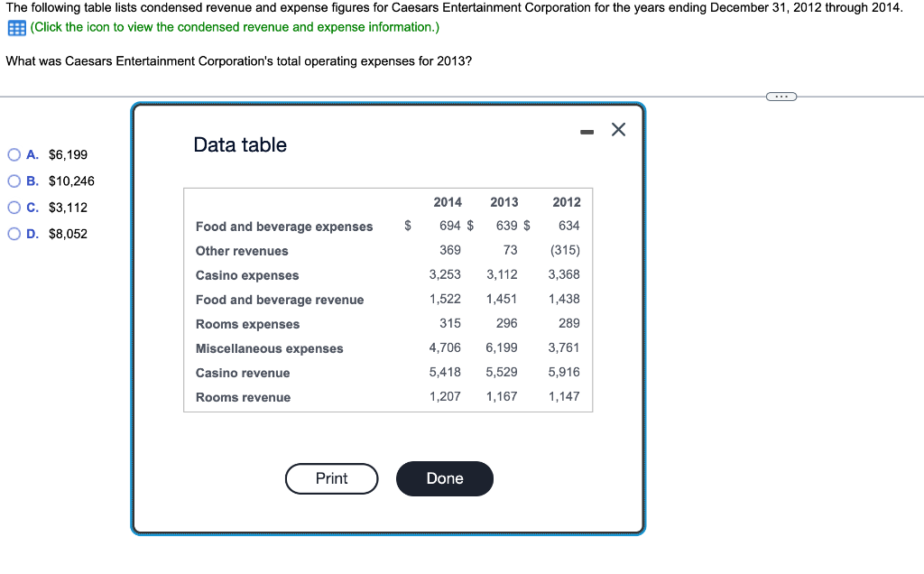Screen dimensions: 924x574
Task: Click the 2013 casino expenses value 3,112
Action: click(502, 274)
